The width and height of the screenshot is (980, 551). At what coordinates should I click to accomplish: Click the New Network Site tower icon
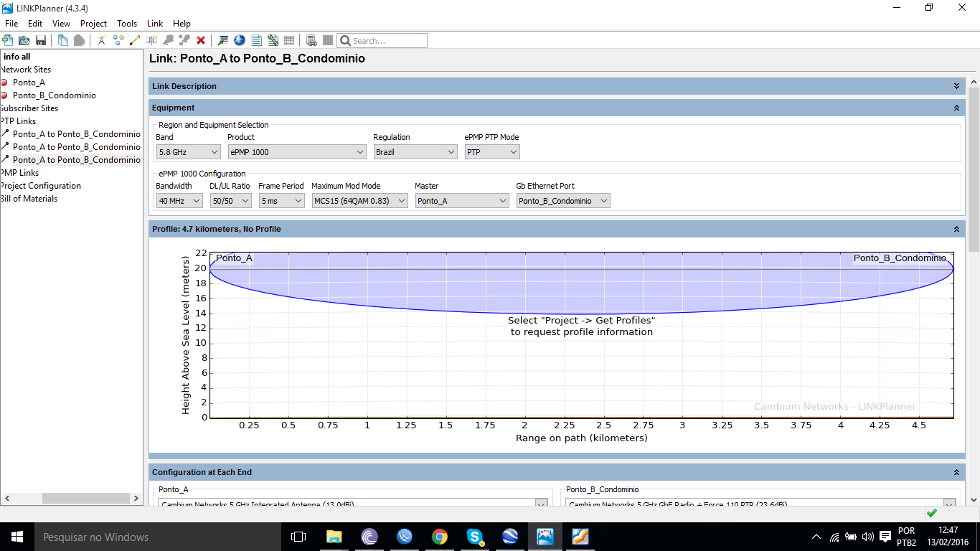[x=102, y=41]
